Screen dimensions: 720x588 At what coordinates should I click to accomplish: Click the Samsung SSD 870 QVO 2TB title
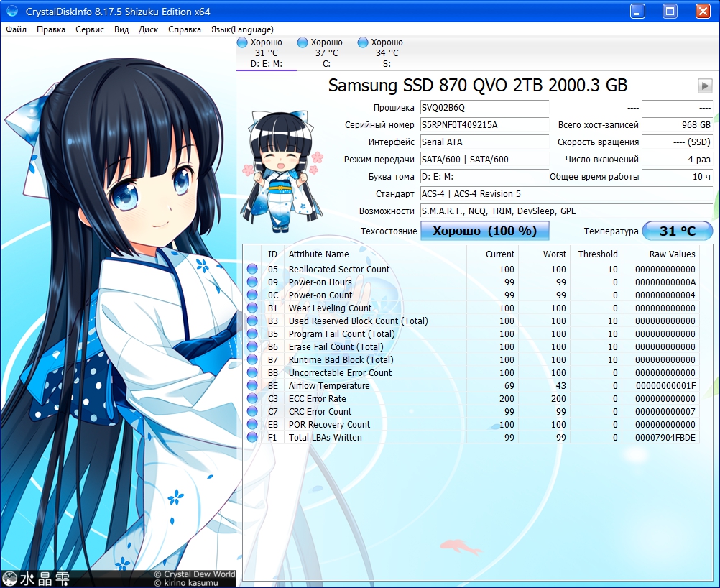click(x=478, y=85)
